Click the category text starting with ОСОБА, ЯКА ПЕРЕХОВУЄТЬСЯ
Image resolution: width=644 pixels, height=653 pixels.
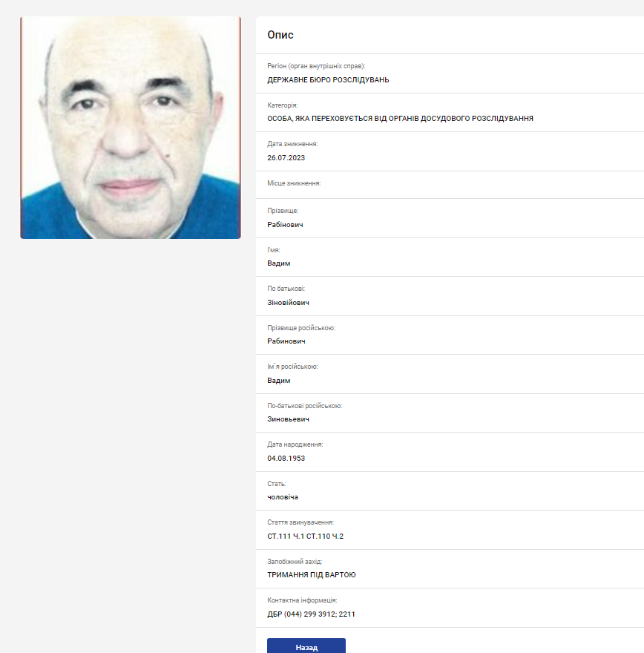click(400, 119)
